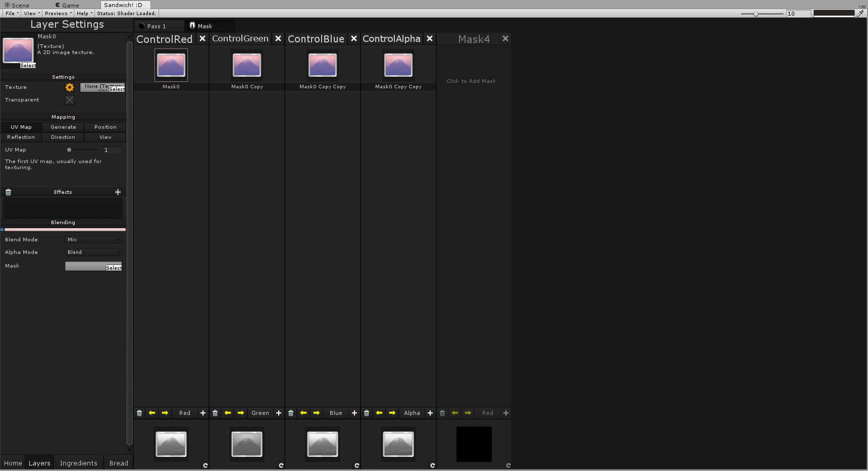
Task: Pick color with the eyedropper icon
Action: (860, 14)
